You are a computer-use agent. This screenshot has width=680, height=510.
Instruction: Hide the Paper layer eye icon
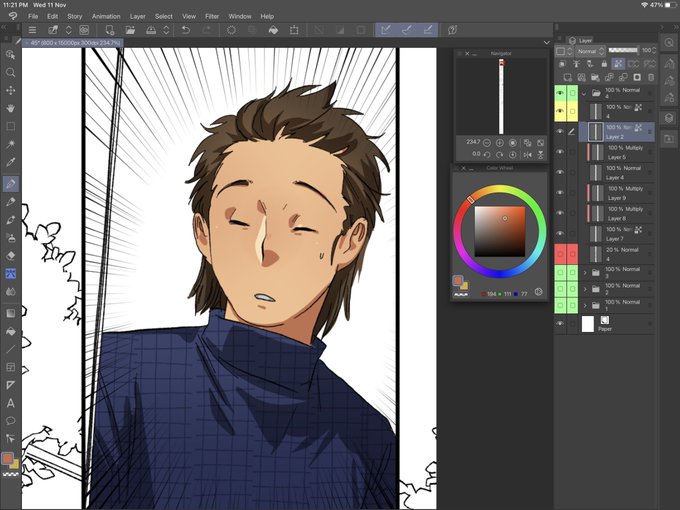point(560,324)
